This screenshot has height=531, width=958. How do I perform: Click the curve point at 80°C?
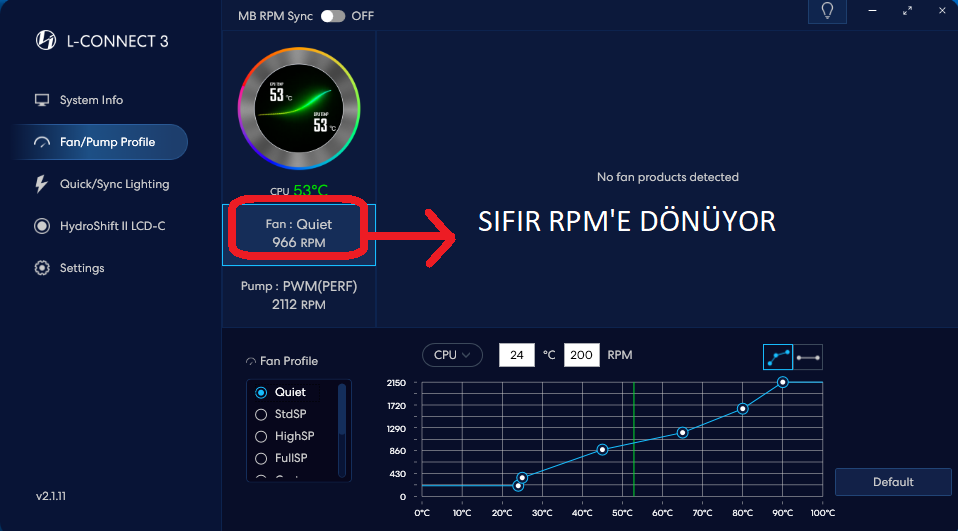pos(742,409)
